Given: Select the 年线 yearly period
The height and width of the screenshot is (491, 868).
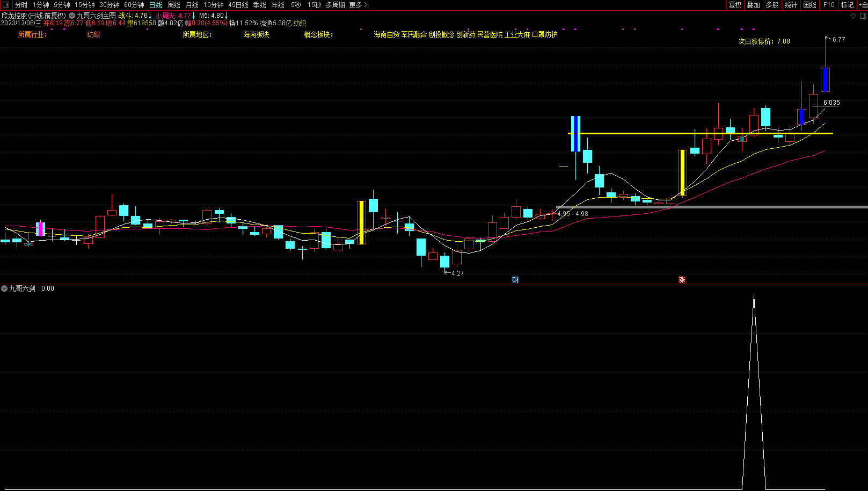Looking at the screenshot, I should click(x=278, y=5).
